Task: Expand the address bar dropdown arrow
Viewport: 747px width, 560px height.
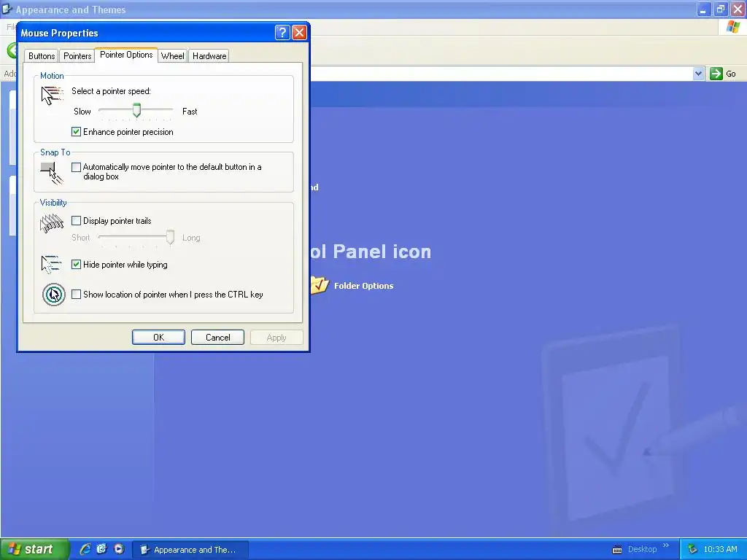Action: pos(698,74)
